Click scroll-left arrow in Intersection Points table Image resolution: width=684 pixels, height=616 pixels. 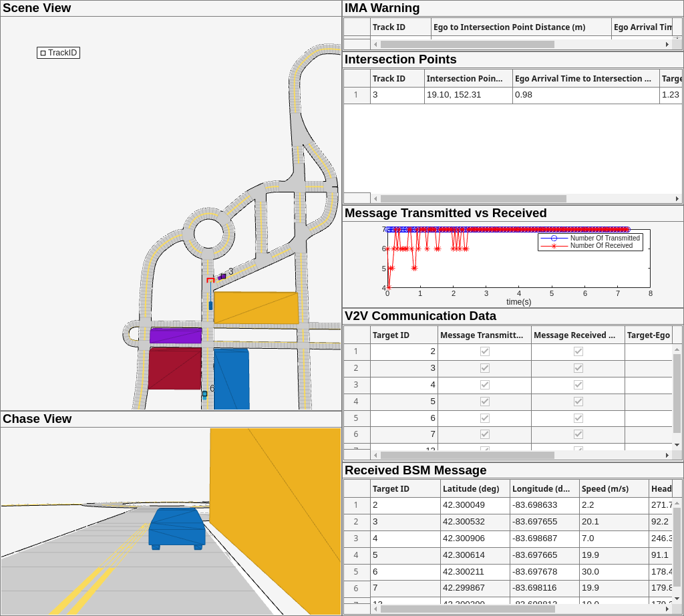375,198
